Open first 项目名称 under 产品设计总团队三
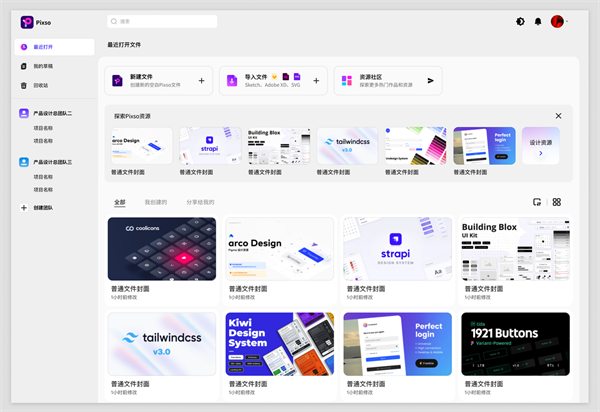The width and height of the screenshot is (600, 412). click(43, 177)
